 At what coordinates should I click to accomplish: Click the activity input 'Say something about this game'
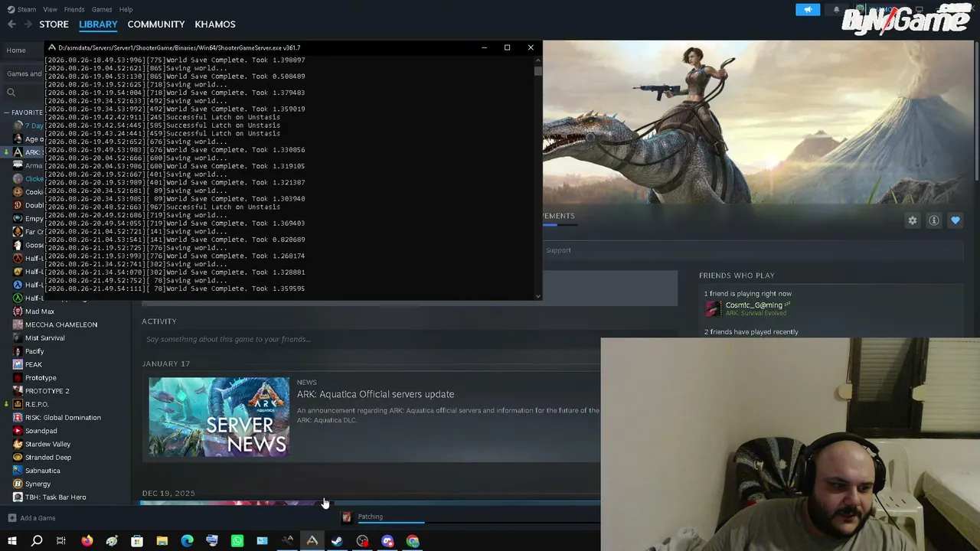click(x=228, y=339)
